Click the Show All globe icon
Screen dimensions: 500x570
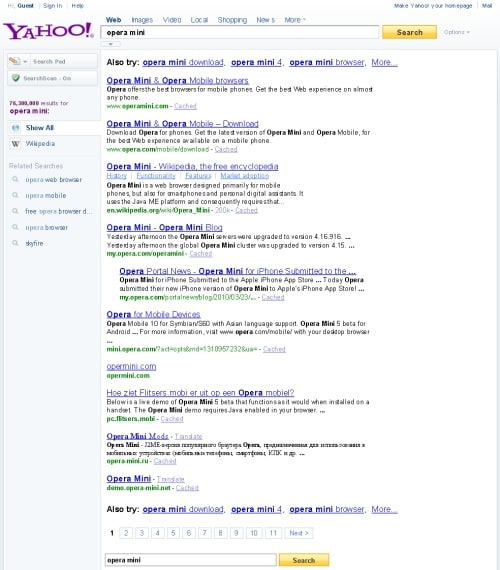[16, 128]
